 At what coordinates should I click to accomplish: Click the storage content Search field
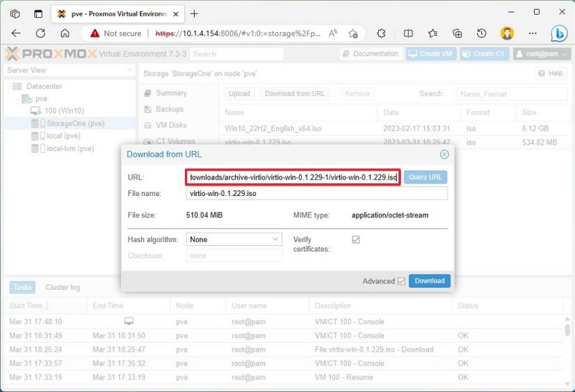[x=512, y=94]
